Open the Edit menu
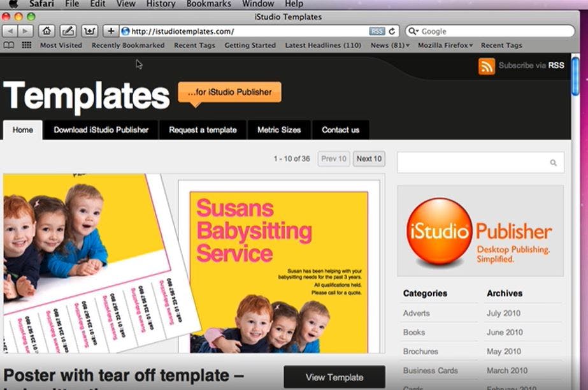Viewport: 588px width, 390px height. [97, 4]
